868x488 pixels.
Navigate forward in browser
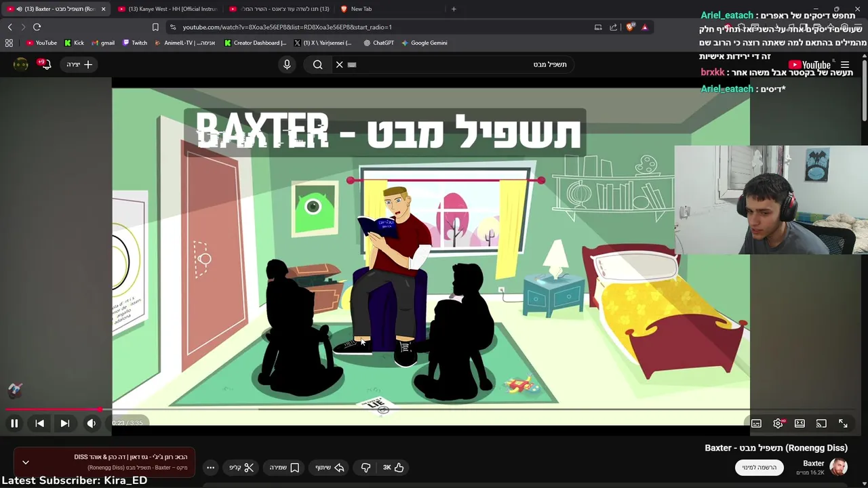point(23,27)
